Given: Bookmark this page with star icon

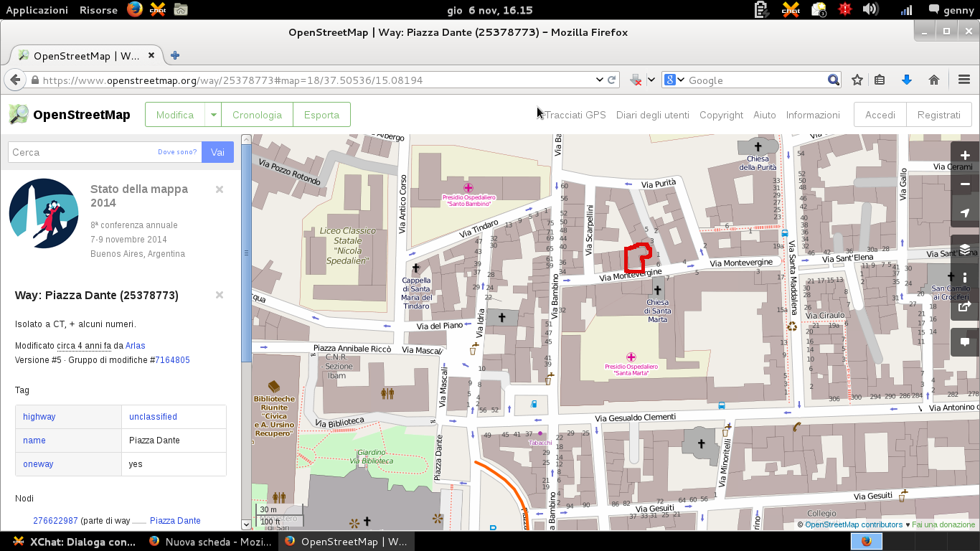Looking at the screenshot, I should point(857,80).
